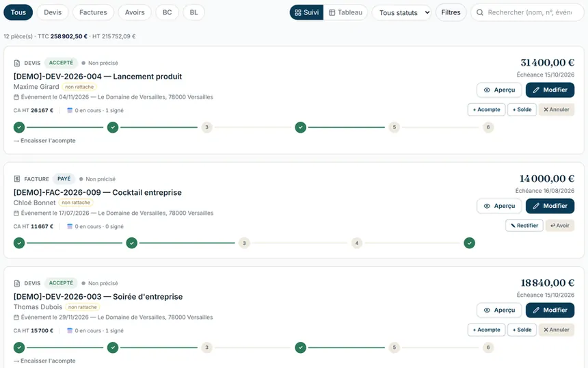The height and width of the screenshot is (368, 588).
Task: Click Modifier for FAC-2026-009 Cocktail entreprise
Action: click(x=550, y=206)
